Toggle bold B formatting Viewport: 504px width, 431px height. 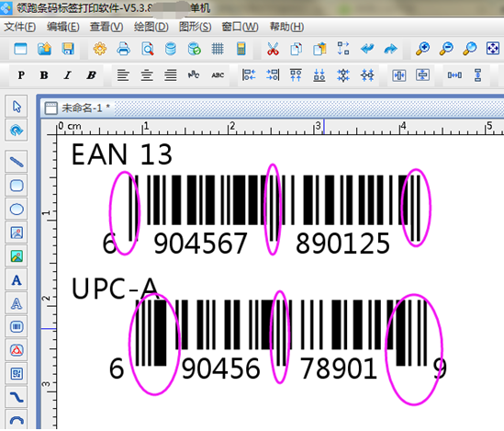click(x=44, y=75)
